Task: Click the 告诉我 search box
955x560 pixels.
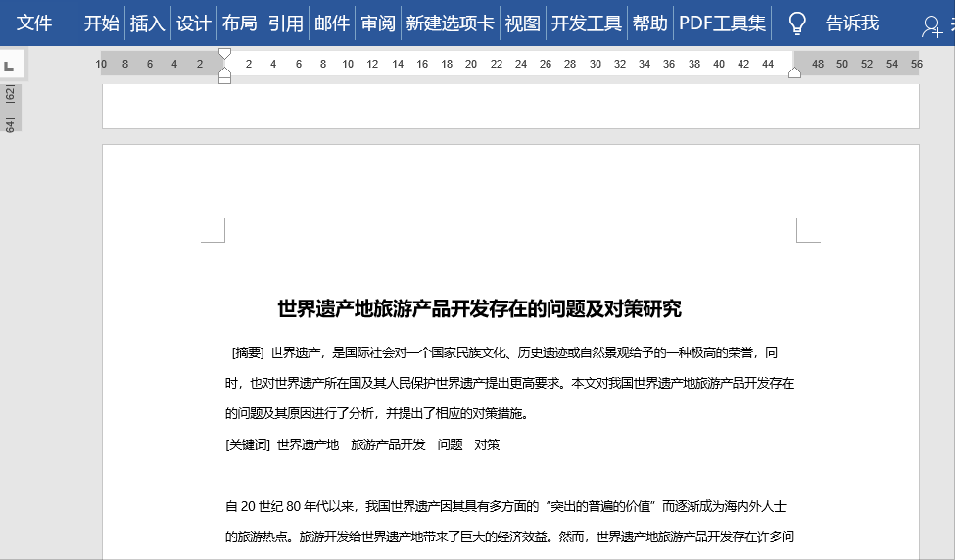Action: point(852,23)
